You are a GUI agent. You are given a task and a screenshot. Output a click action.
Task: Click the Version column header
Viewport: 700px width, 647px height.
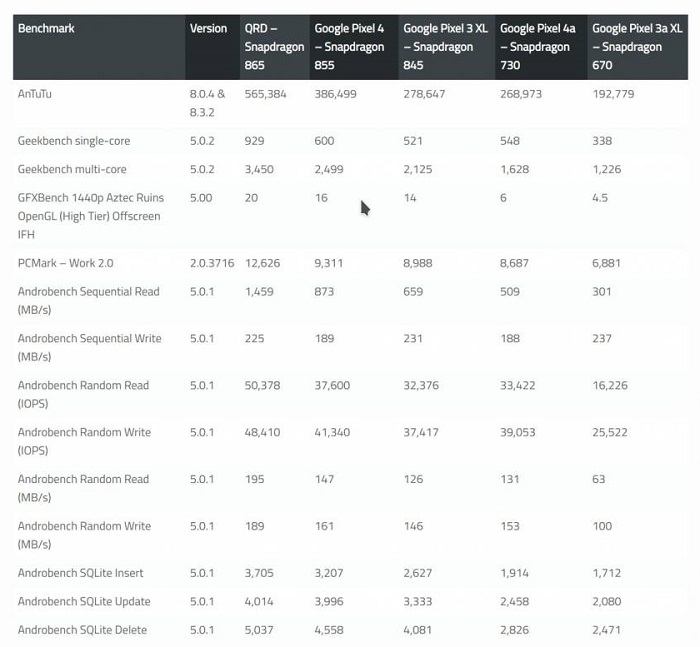coord(208,29)
